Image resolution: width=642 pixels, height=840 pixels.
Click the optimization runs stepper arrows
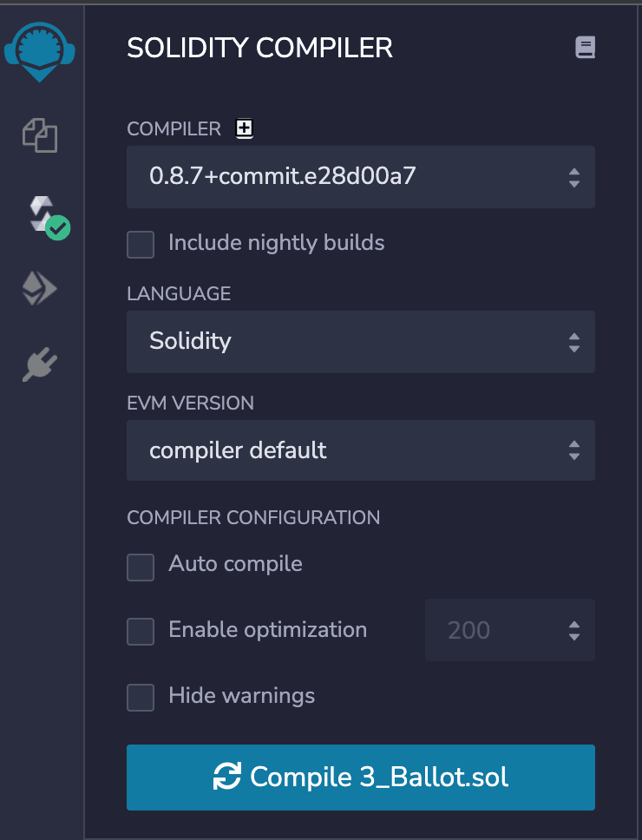point(574,631)
